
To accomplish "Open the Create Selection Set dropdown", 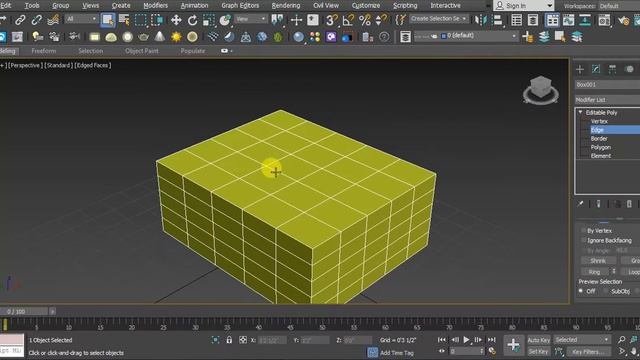I will [438, 19].
